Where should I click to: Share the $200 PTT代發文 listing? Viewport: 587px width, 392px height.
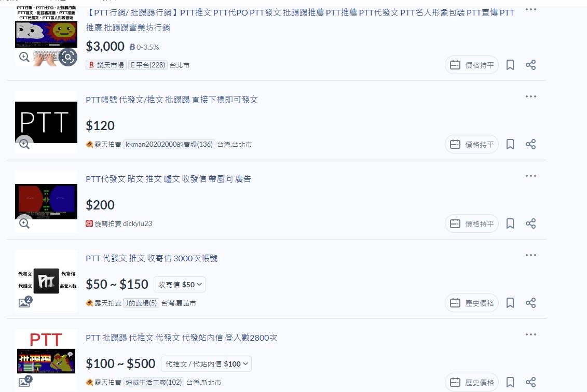(x=531, y=223)
